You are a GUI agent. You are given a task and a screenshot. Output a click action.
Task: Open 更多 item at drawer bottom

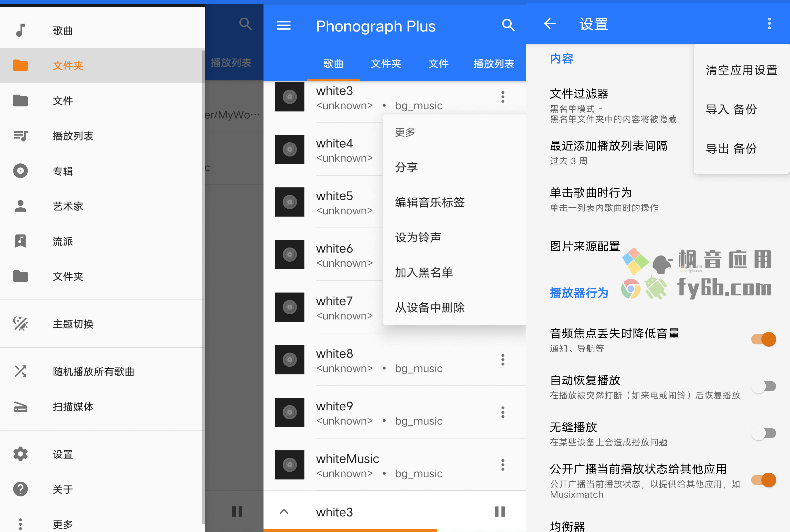(x=102, y=524)
